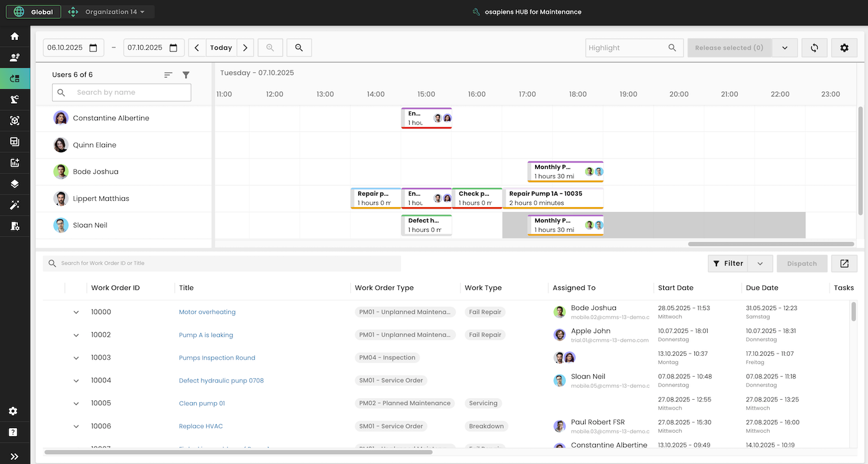868x464 pixels.
Task: Open the Organization 14 dropdown
Action: pyautogui.click(x=109, y=11)
